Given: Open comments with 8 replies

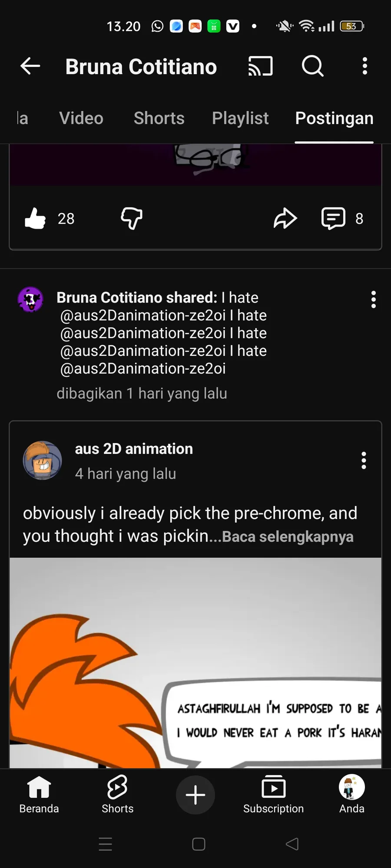Looking at the screenshot, I should [334, 218].
